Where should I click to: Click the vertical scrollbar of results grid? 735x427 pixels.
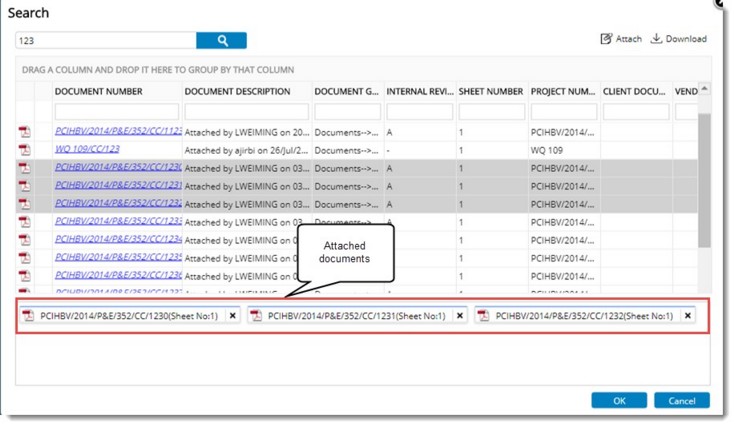point(705,180)
